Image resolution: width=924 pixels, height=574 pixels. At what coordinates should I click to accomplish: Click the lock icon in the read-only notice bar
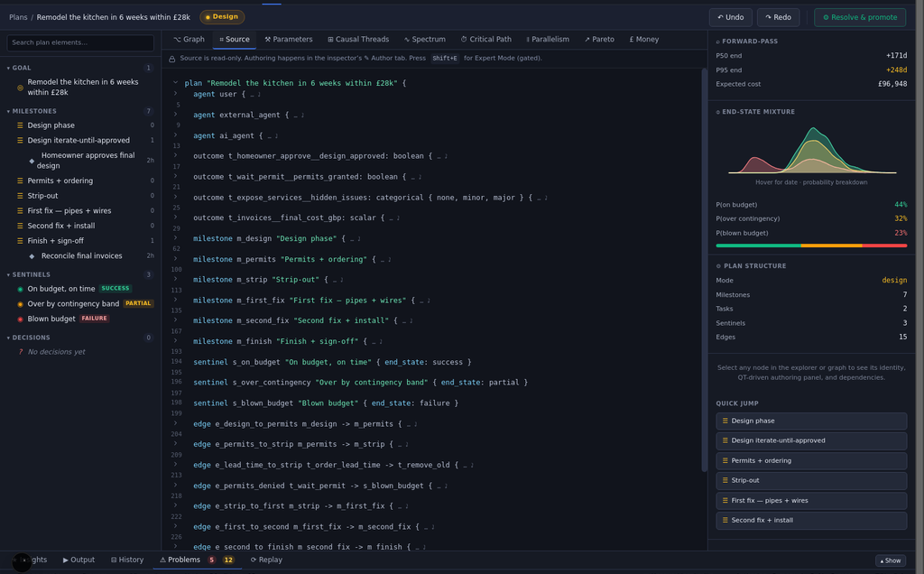[x=172, y=59]
